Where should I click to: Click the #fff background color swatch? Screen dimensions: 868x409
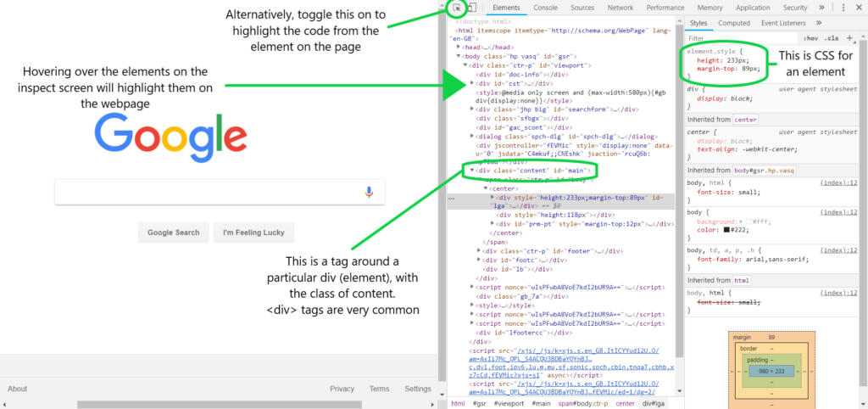tap(748, 221)
